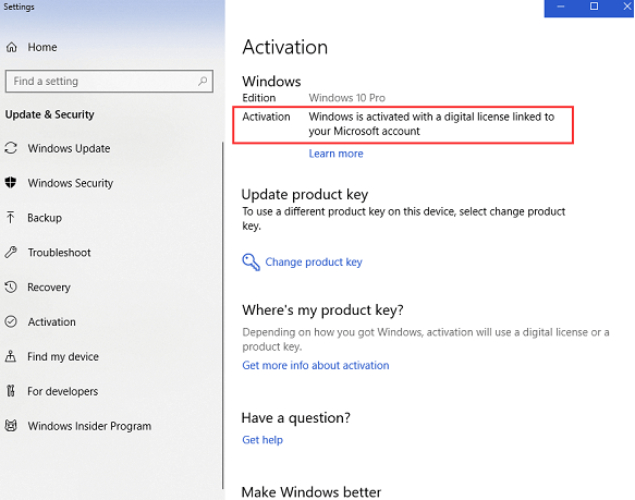Image resolution: width=635 pixels, height=500 pixels.
Task: Click the Change product key link
Action: (x=313, y=262)
